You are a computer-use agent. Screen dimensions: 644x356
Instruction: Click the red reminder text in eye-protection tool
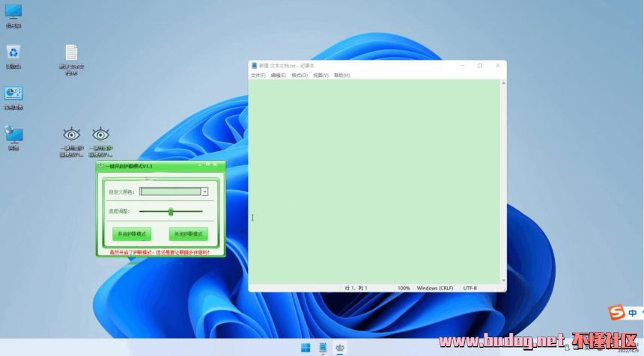[160, 253]
